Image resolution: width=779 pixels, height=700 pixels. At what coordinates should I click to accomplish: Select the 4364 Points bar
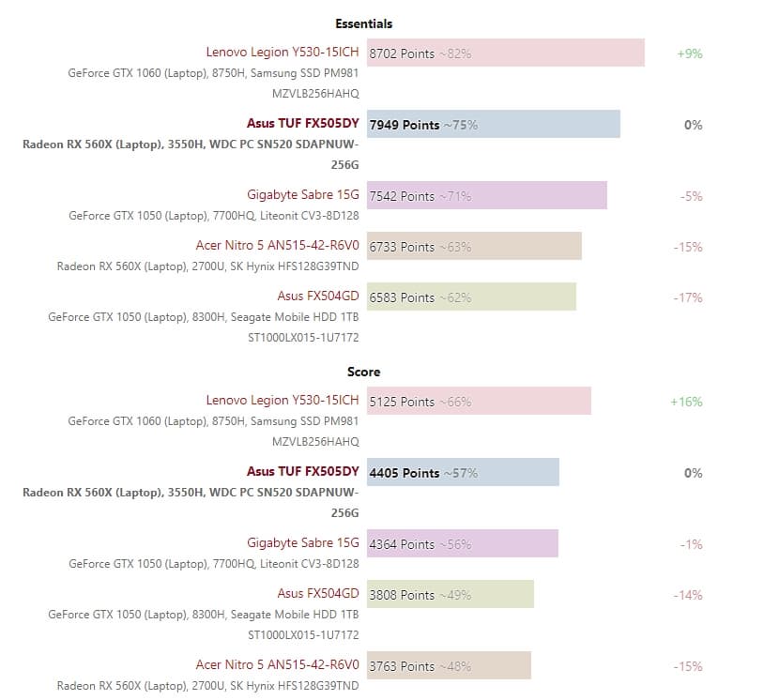click(462, 544)
